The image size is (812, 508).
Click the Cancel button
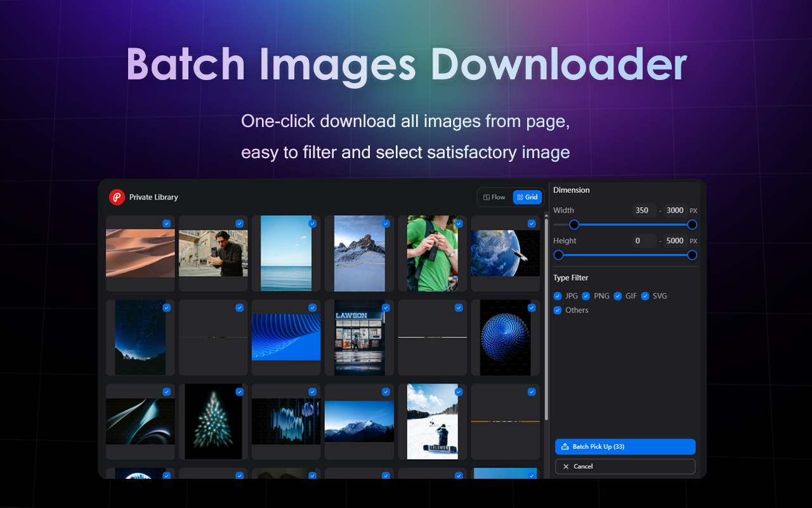click(625, 466)
